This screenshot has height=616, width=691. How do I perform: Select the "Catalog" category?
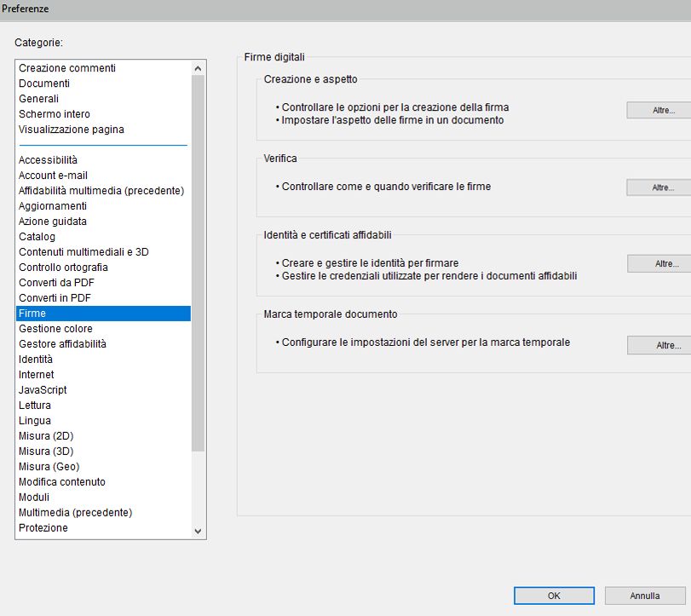(x=37, y=236)
